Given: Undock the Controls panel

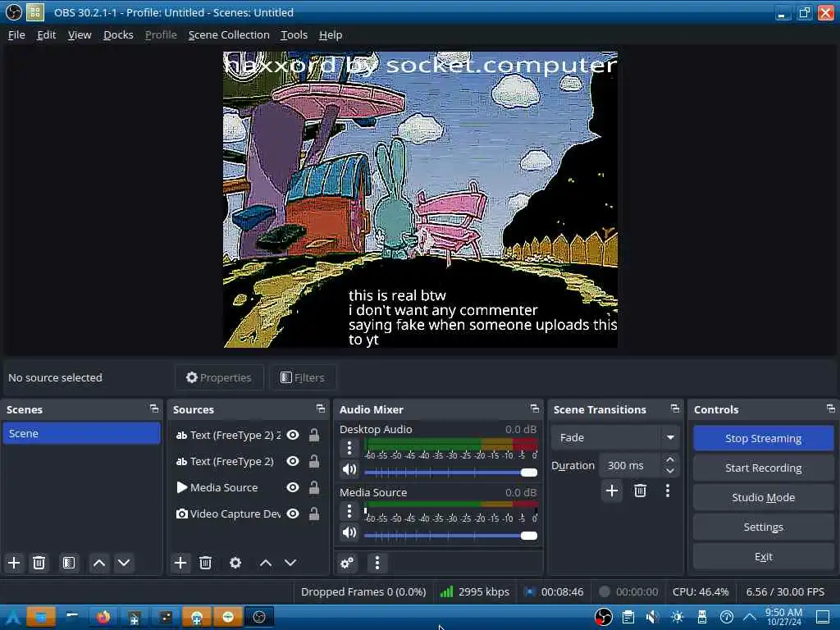Looking at the screenshot, I should point(830,409).
